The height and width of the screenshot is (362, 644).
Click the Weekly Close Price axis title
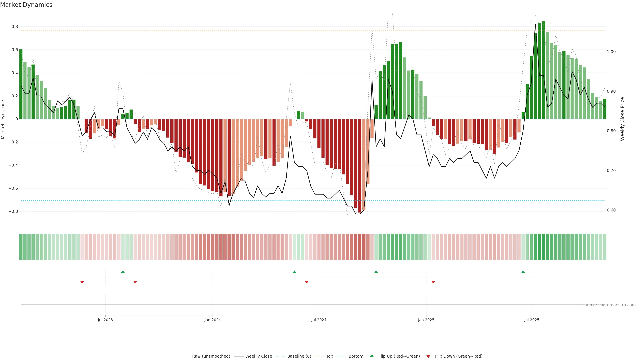(622, 119)
